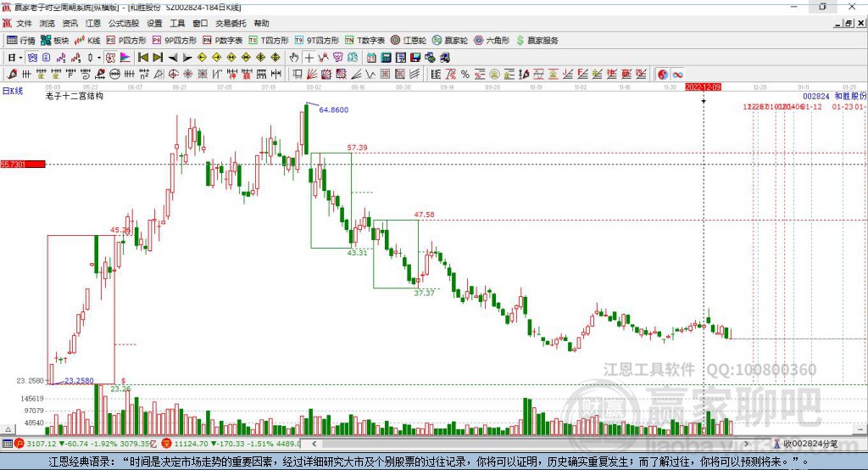Select the parallel lines drawing tool
Viewport: 868px width, 470px height.
tap(415, 75)
